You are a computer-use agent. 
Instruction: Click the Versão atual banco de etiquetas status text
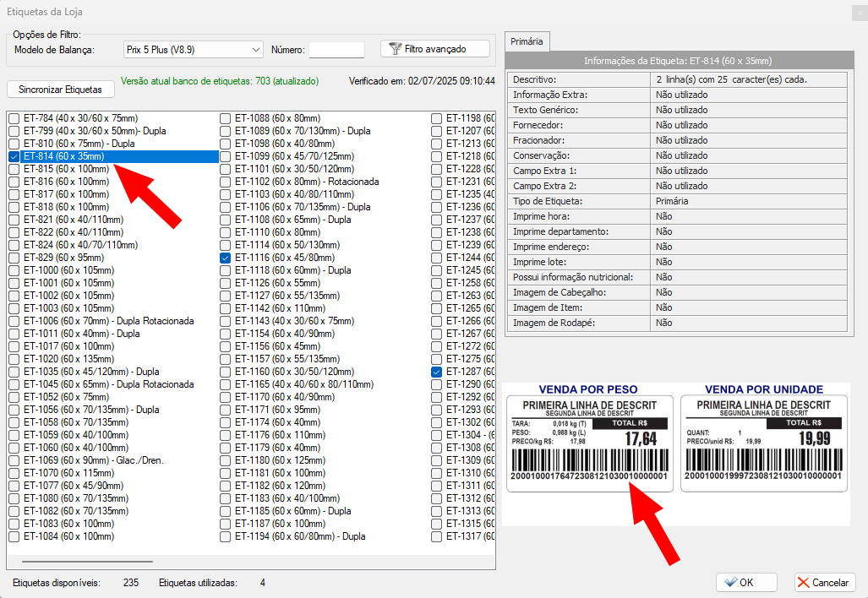(x=220, y=81)
